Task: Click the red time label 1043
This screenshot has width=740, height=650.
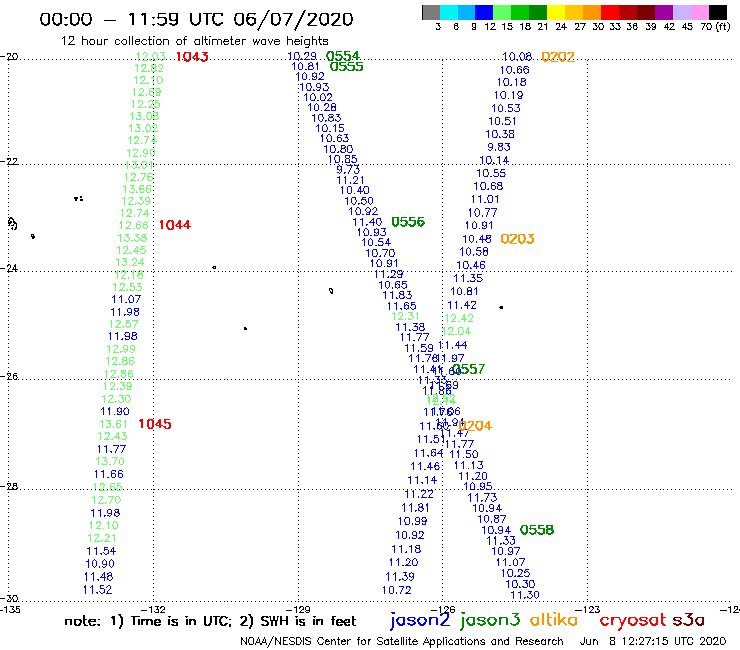Action: 192,57
